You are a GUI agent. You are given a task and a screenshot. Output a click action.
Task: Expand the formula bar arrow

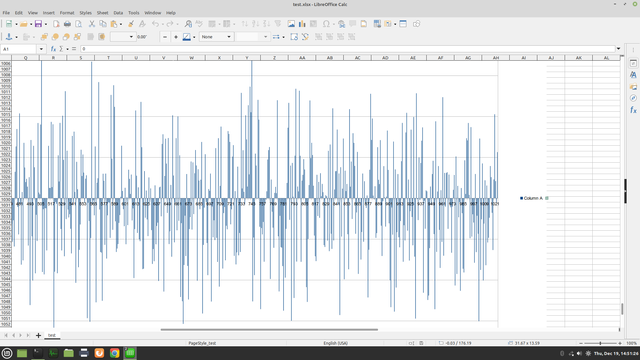click(618, 49)
